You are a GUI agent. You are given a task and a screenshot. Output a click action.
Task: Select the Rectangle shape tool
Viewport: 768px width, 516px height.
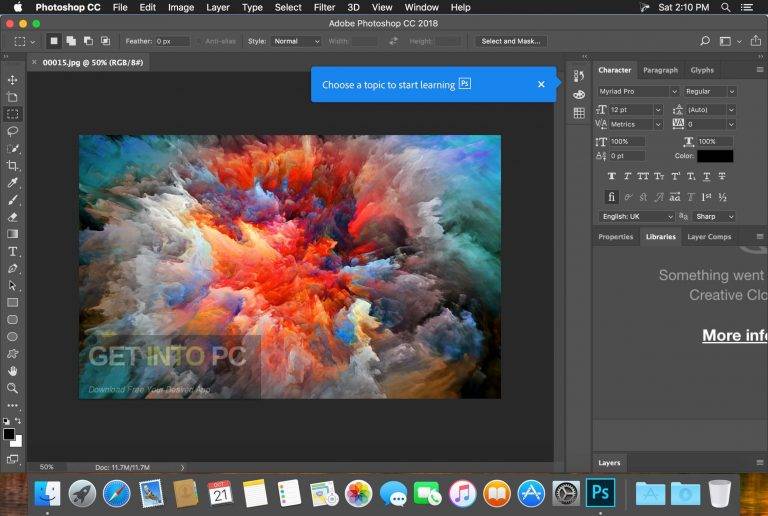13,303
